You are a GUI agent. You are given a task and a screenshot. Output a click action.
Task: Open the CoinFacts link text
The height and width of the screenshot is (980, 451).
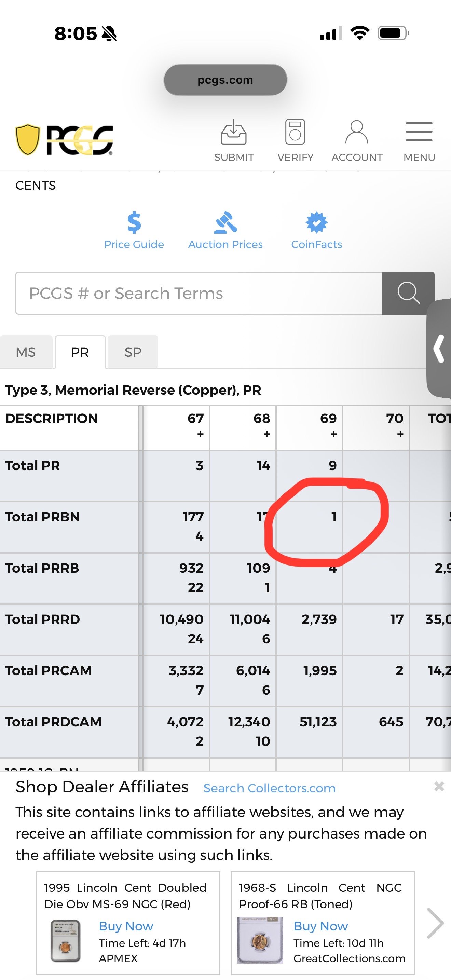click(316, 244)
